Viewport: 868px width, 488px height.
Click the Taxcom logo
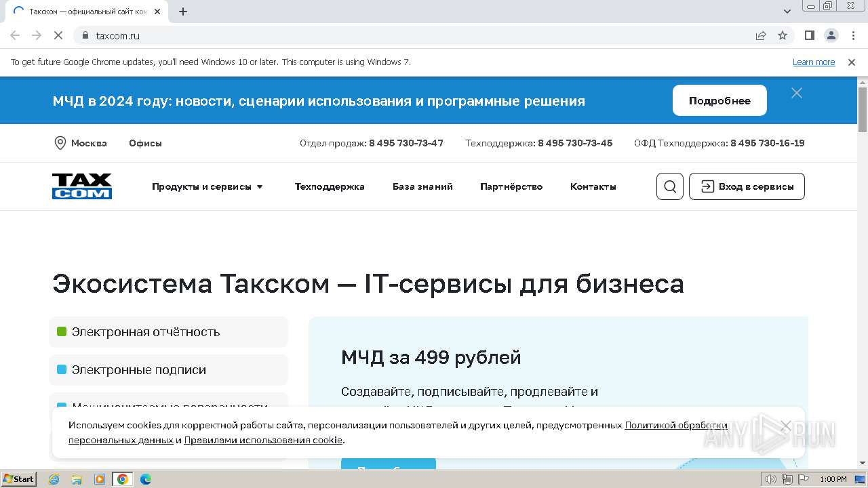click(82, 186)
